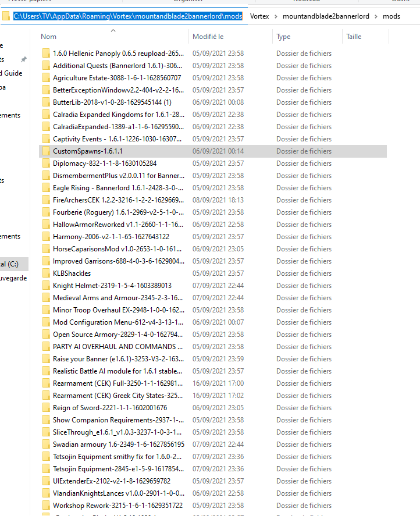The width and height of the screenshot is (420, 519).
Task: Click the address bar folder icon
Action: (6, 16)
